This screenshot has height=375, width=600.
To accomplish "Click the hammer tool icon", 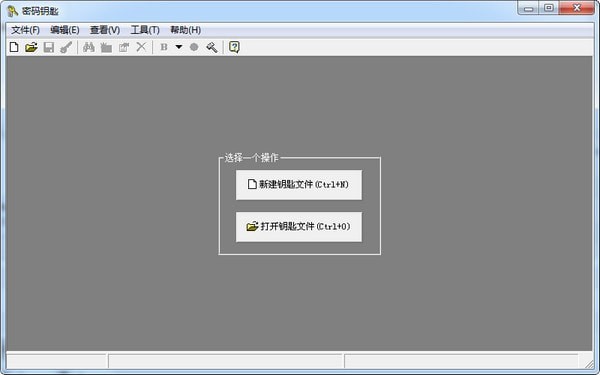I will 212,47.
